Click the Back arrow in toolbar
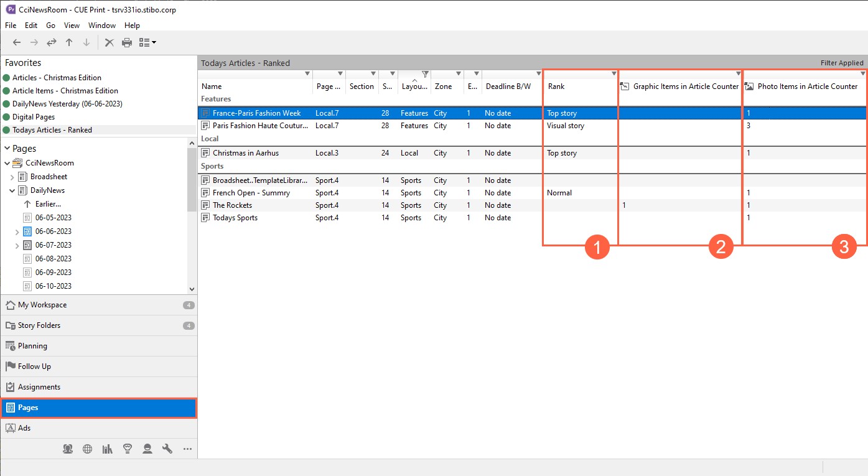This screenshot has height=476, width=868. pos(17,42)
